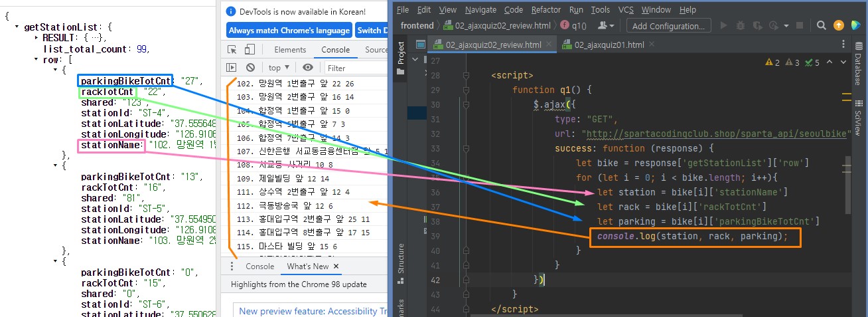Close the 02_ajaxquiz02_review.html editor tab
The image size is (868, 317).
(547, 45)
